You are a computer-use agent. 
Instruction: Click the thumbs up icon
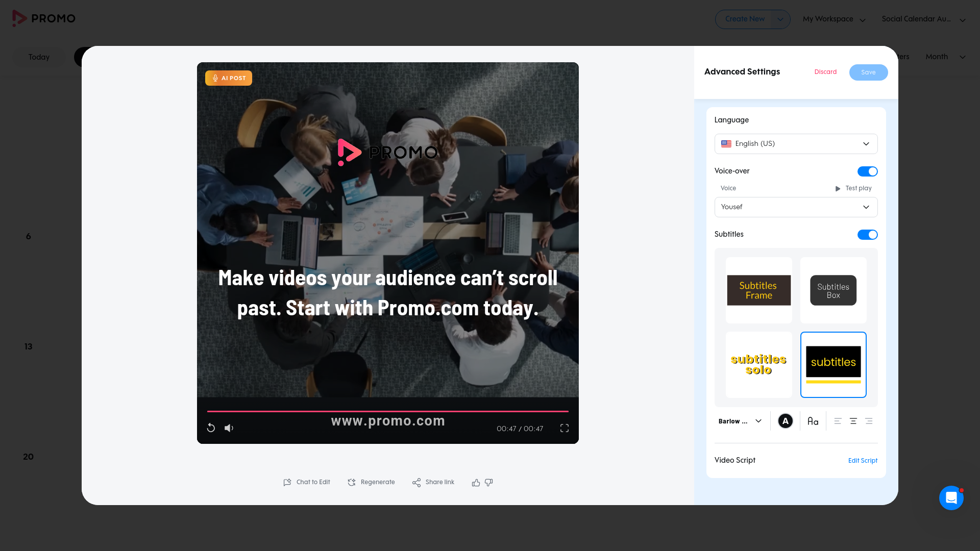coord(476,483)
